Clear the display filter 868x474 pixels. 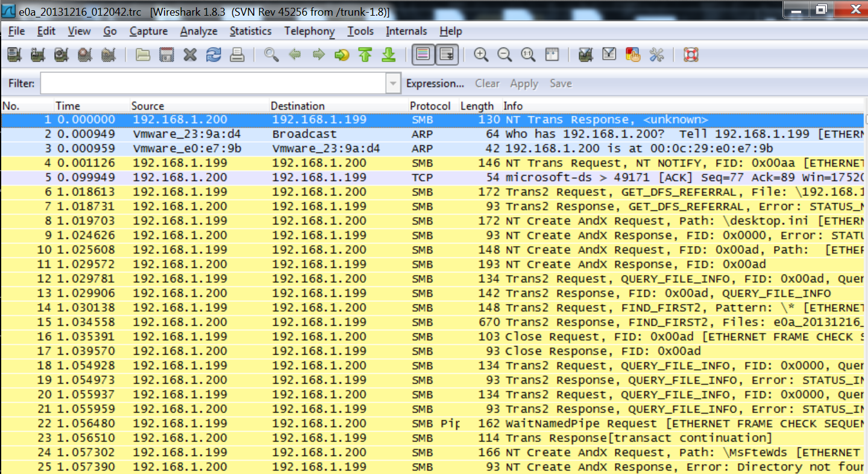487,84
